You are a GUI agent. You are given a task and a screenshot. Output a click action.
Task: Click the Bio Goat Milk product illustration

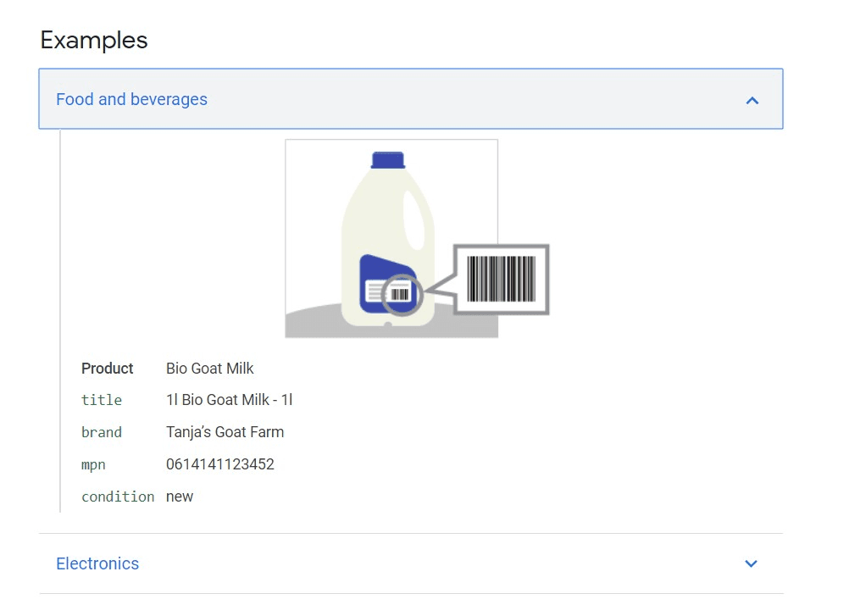point(391,238)
